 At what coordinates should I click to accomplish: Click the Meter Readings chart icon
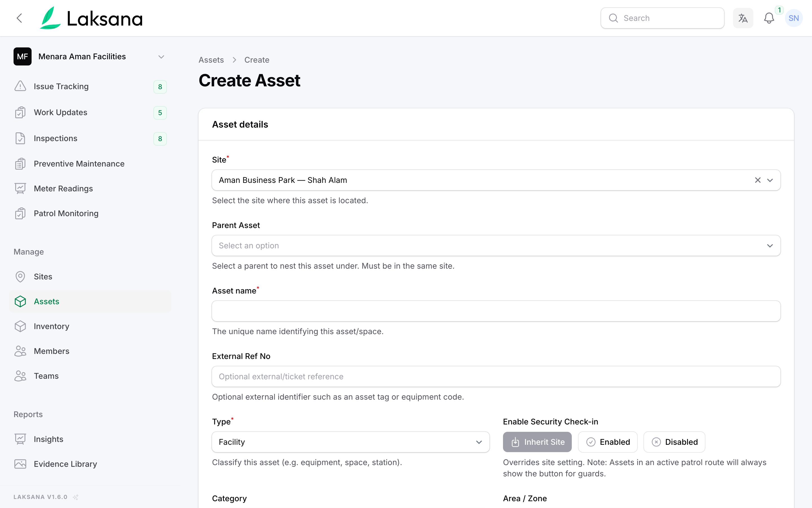point(20,189)
